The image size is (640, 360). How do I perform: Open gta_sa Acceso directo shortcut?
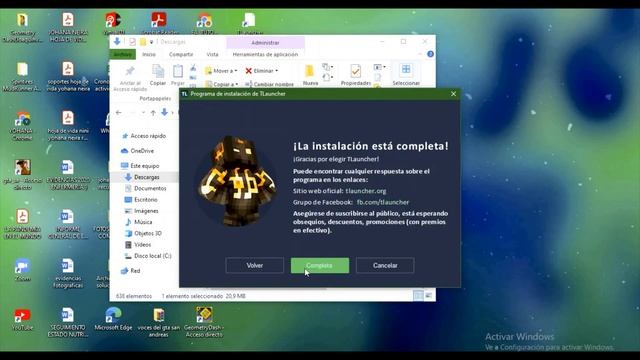pos(22,175)
